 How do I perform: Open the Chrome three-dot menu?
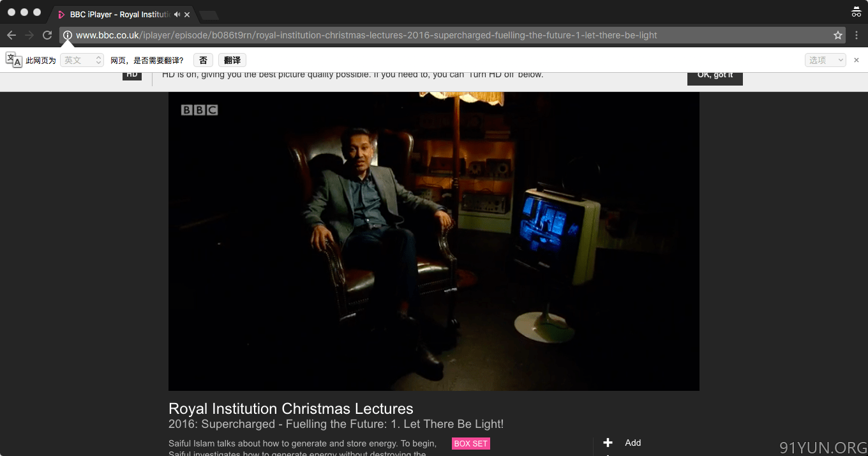click(857, 35)
